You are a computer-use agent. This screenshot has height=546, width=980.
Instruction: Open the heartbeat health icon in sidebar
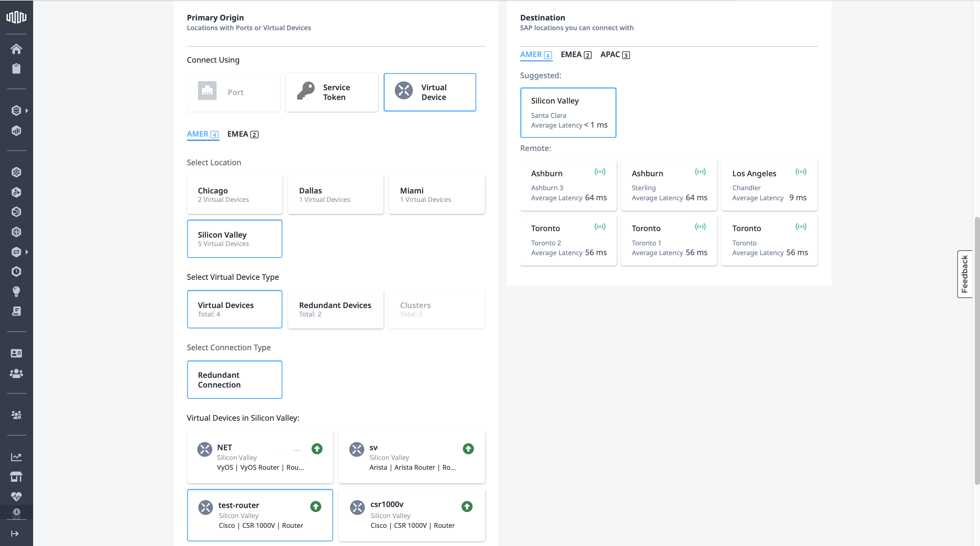pos(16,496)
